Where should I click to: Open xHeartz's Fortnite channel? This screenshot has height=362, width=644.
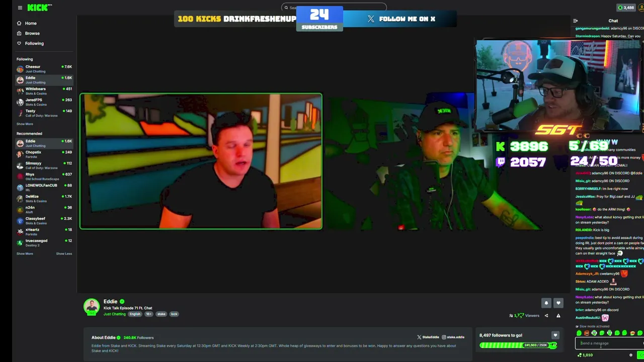[x=44, y=232]
